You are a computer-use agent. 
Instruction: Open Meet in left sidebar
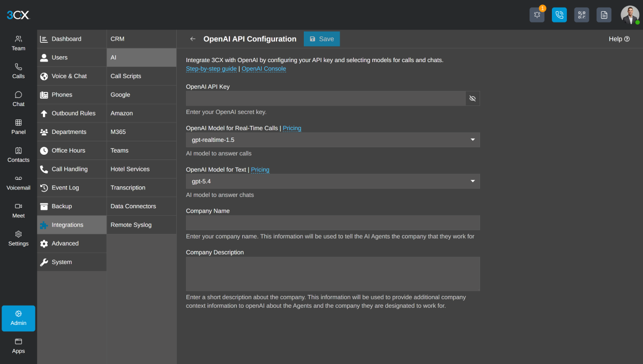click(18, 210)
